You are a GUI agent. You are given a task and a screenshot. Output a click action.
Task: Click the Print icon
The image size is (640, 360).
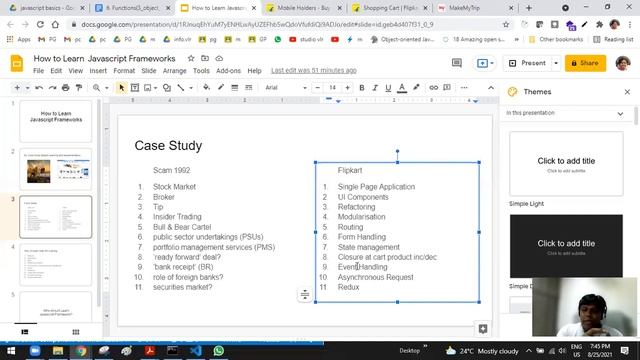pos(66,88)
